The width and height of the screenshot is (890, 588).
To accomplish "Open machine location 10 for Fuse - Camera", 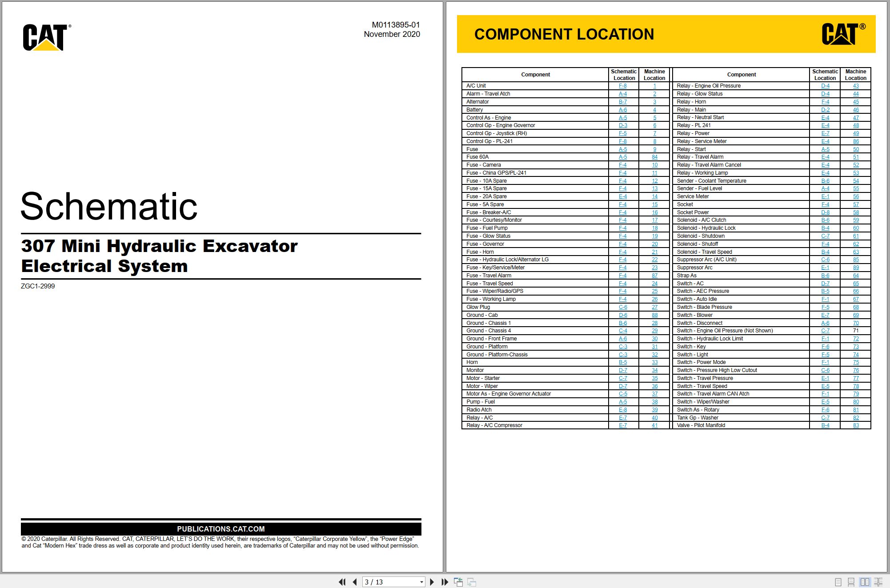I will coord(654,165).
